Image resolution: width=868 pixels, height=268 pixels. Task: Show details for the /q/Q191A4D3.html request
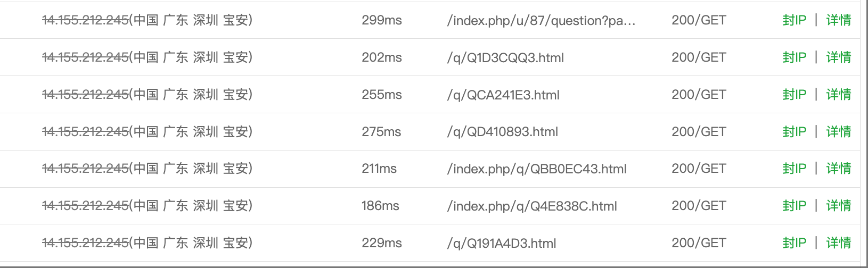pyautogui.click(x=838, y=243)
